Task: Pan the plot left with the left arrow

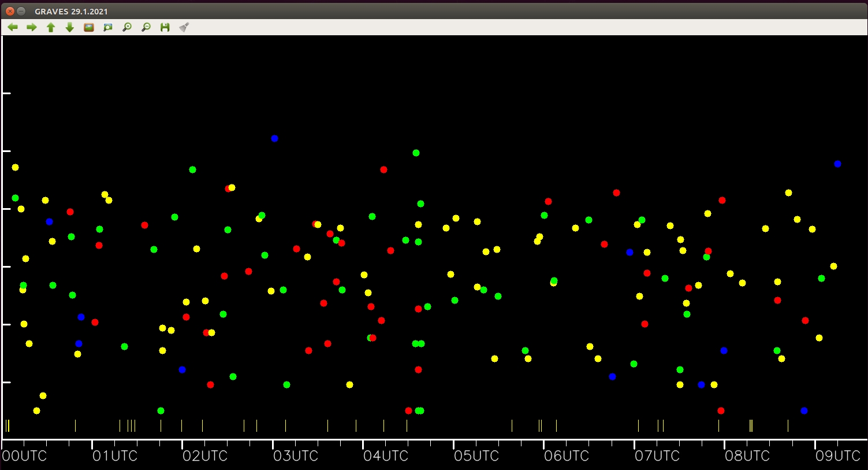Action: [13, 27]
